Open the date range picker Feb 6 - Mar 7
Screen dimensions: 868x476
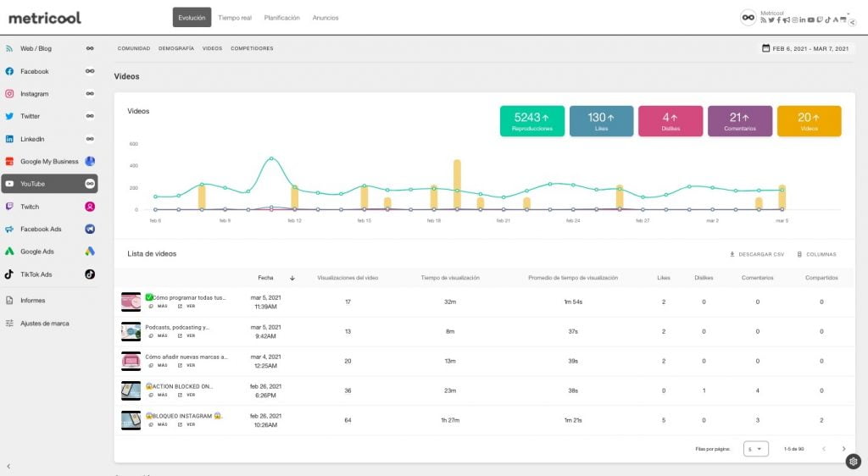[x=805, y=48]
